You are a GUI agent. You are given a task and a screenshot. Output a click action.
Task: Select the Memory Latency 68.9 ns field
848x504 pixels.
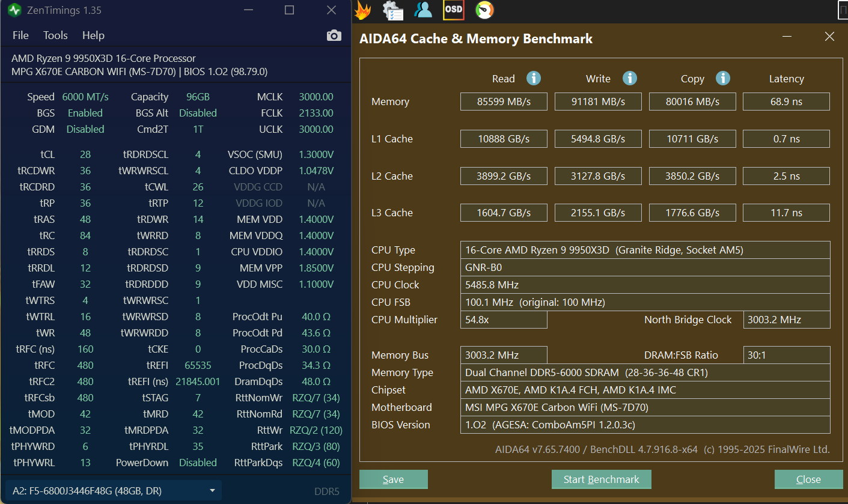[x=786, y=102]
